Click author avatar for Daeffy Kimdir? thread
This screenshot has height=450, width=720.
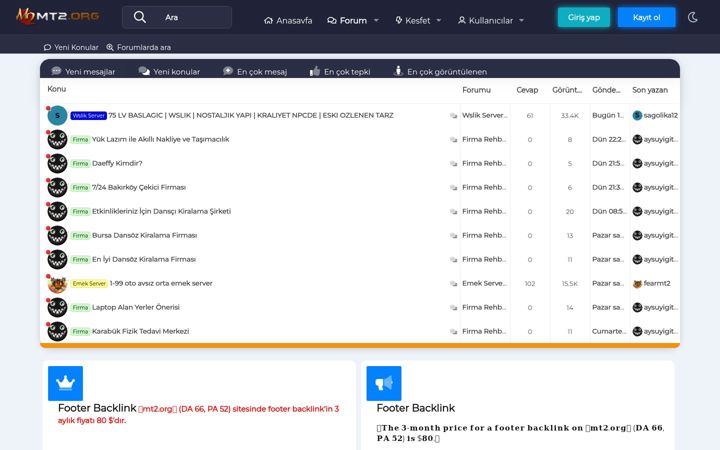tap(57, 163)
